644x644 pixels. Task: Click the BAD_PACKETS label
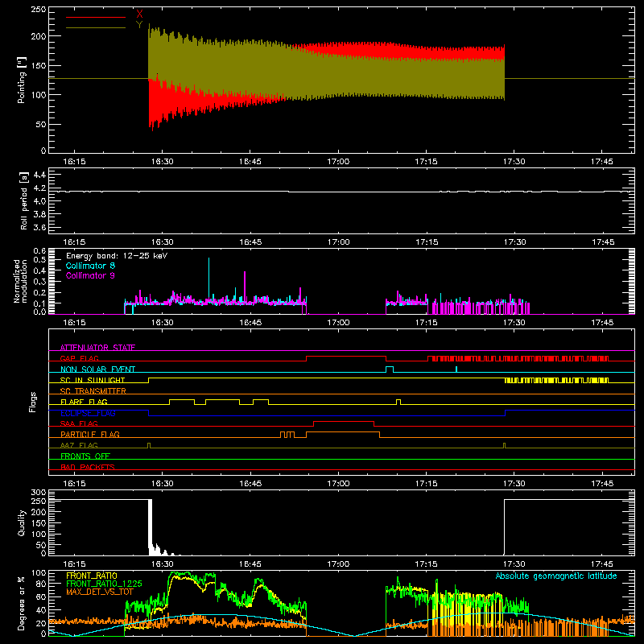88,467
